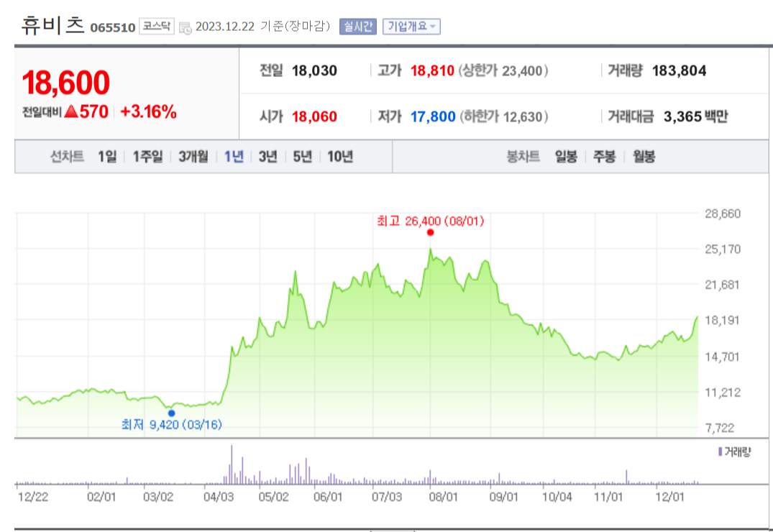
Task: Click the current price 18,600
Action: (x=65, y=83)
